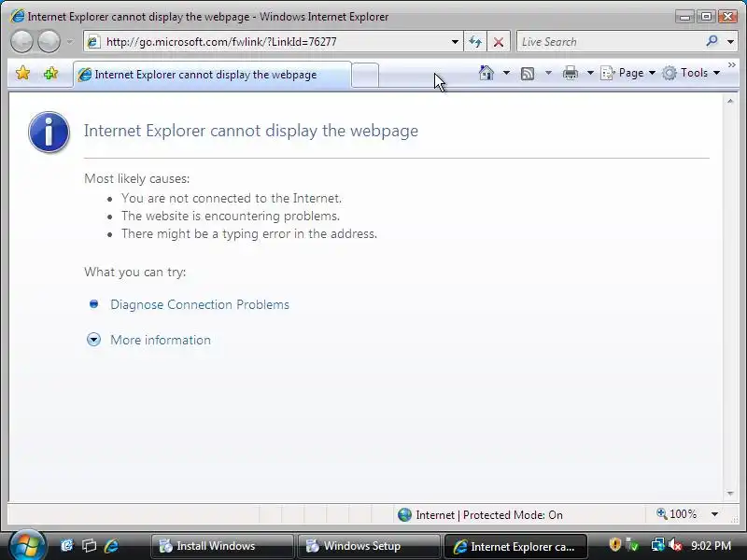Switch to Windows Setup taskbar button

click(x=369, y=546)
